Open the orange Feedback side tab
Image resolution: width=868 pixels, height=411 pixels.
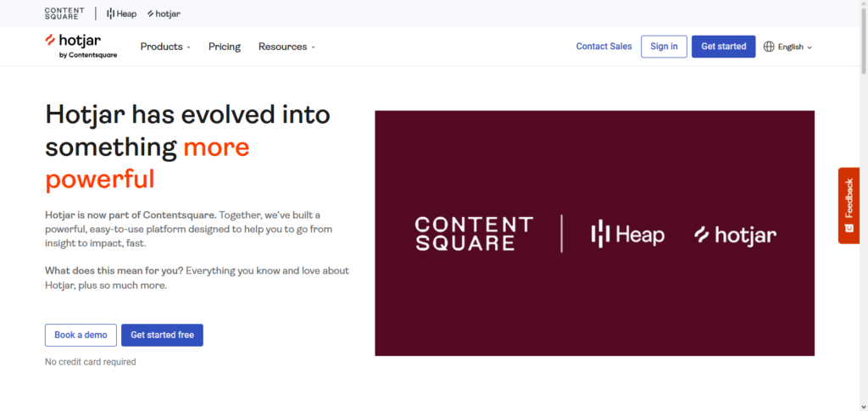849,205
